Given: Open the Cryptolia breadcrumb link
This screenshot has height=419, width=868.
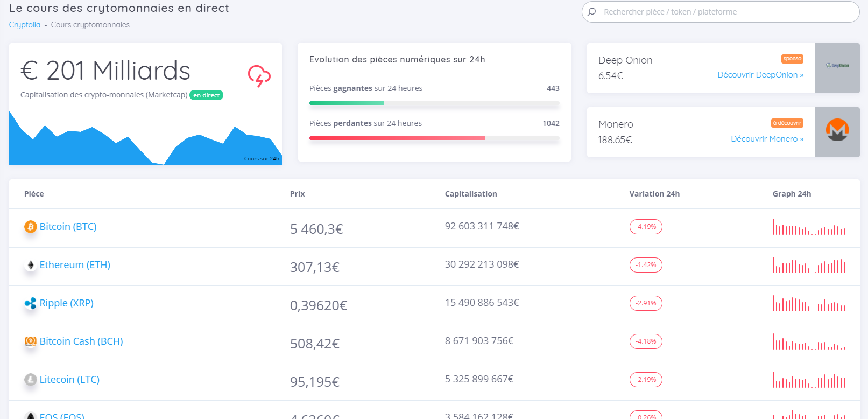Looking at the screenshot, I should 25,25.
